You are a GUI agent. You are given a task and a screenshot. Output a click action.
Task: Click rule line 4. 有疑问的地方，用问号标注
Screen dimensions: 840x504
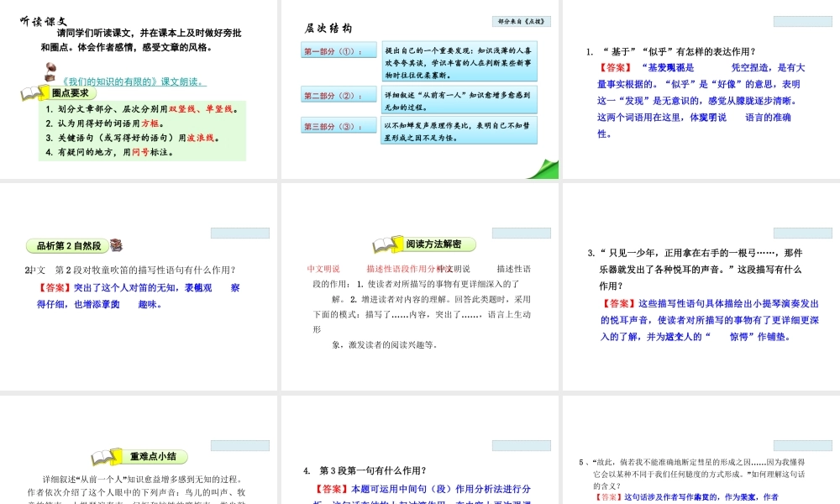pos(109,152)
